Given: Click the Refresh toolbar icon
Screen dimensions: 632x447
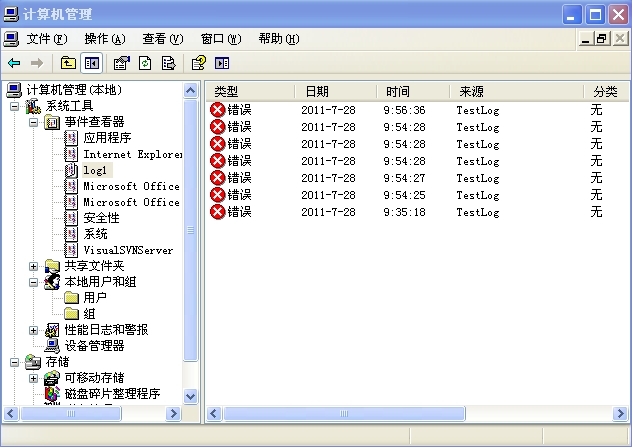Looking at the screenshot, I should [145, 63].
